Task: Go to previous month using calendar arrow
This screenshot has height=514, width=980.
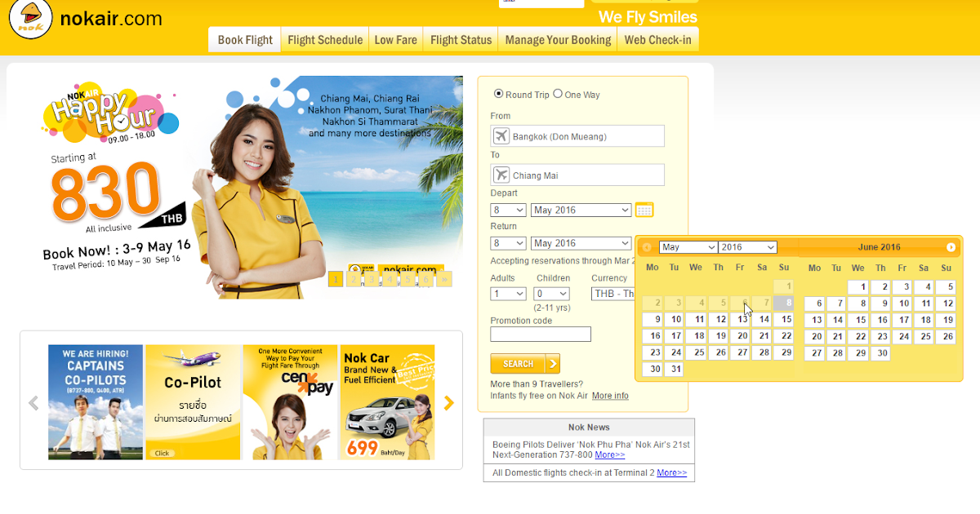Action: (647, 247)
